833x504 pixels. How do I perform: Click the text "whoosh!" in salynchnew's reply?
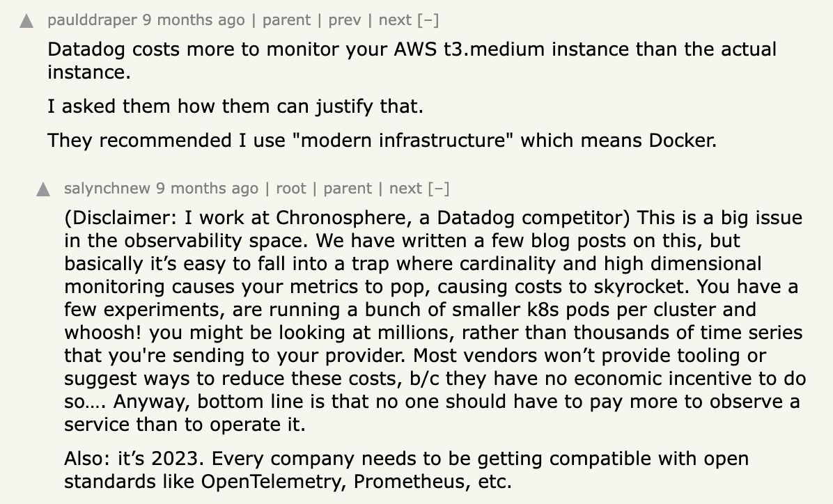(x=103, y=333)
